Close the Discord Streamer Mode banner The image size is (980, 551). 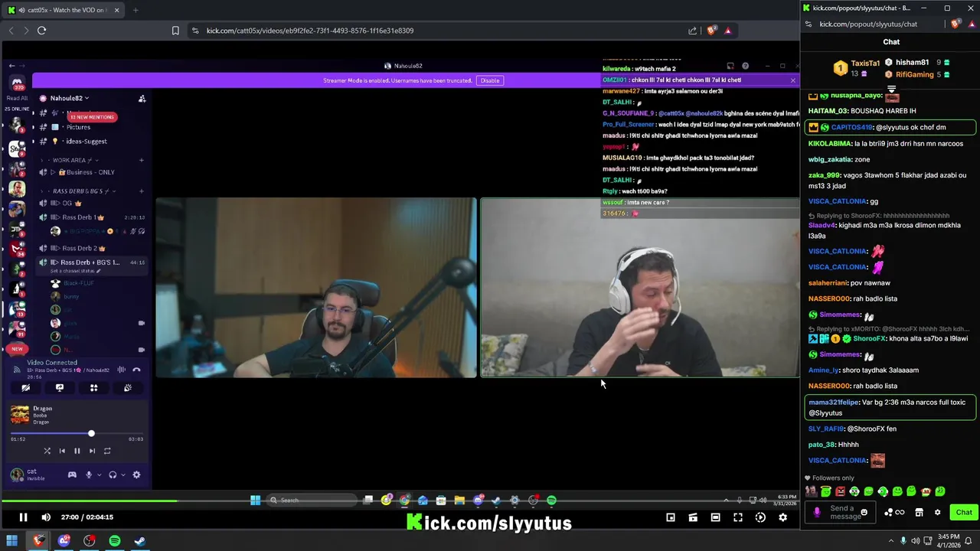(793, 80)
